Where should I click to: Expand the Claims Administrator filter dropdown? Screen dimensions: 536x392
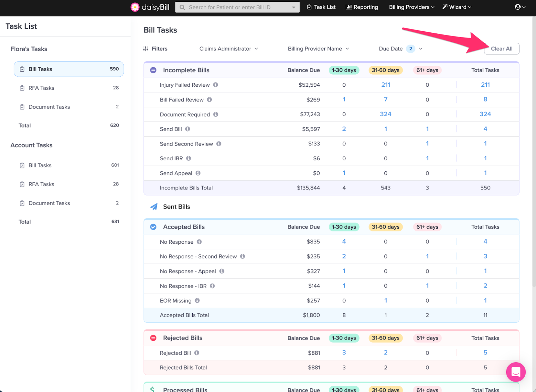coord(228,49)
